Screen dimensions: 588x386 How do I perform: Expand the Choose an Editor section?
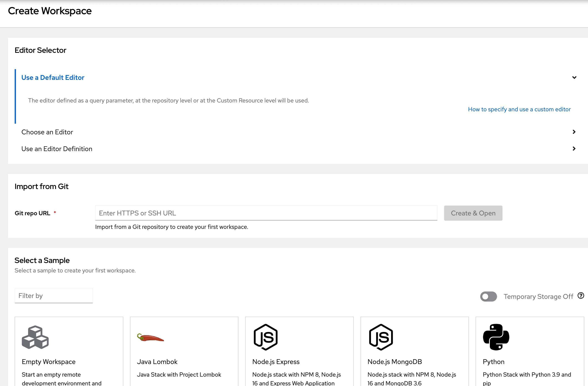[574, 132]
